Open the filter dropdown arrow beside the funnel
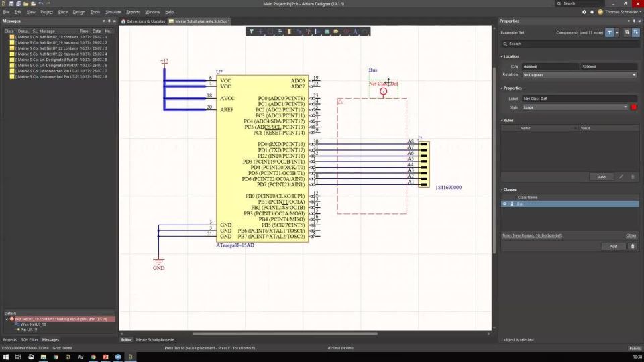This screenshot has height=362, width=644. [617, 32]
